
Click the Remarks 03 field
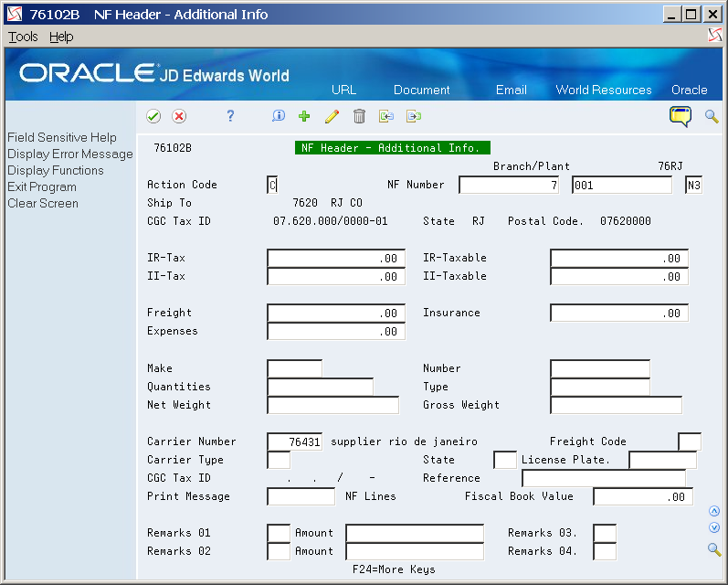click(605, 533)
